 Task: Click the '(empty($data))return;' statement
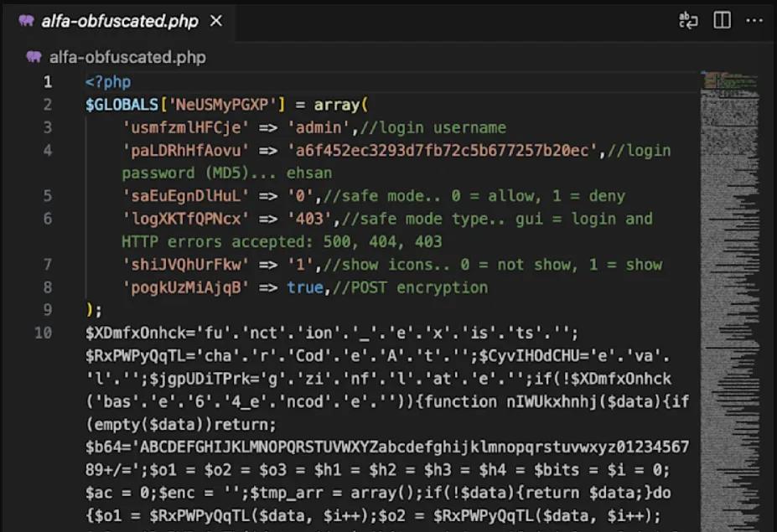click(181, 425)
